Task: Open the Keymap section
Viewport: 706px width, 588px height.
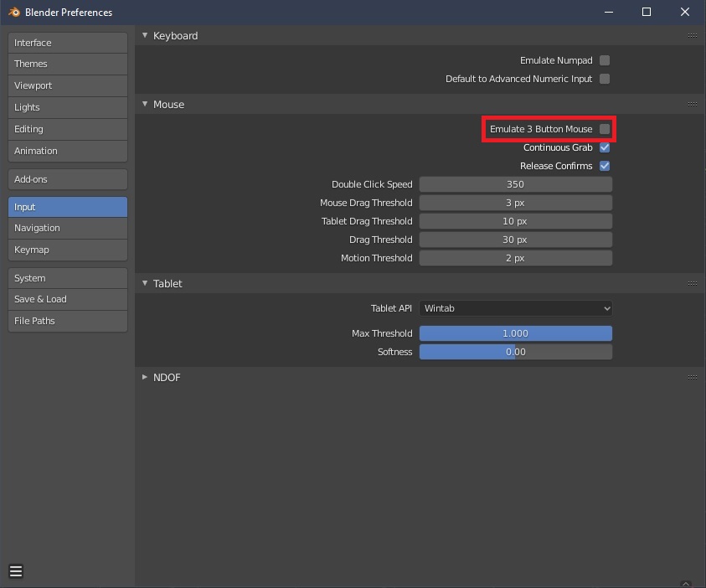Action: point(68,250)
